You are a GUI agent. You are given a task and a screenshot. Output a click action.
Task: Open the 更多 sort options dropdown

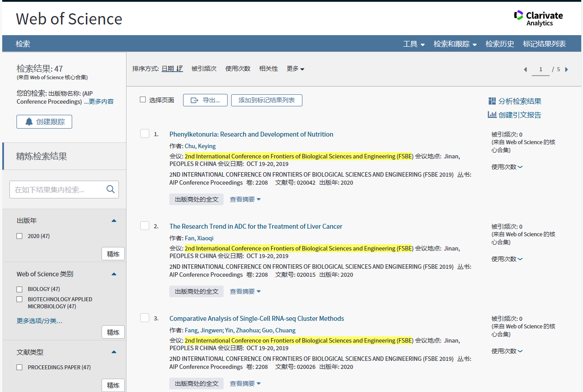click(295, 69)
